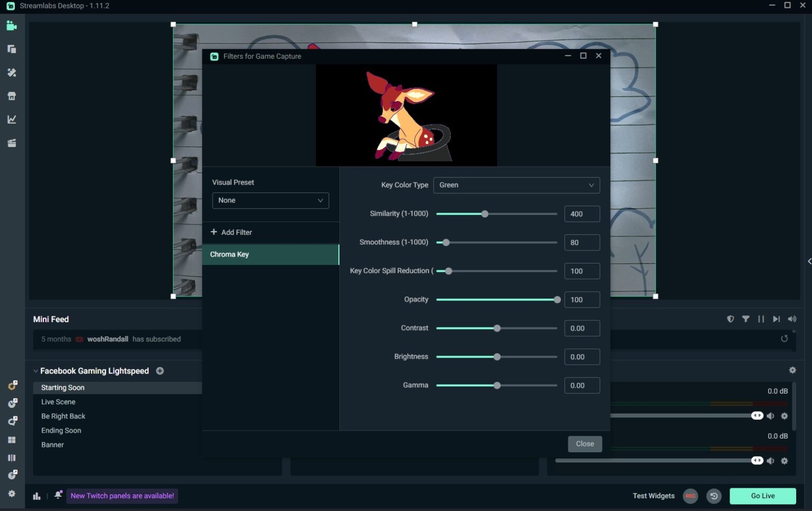Click the Go Live button
The width and height of the screenshot is (812, 511).
tap(762, 496)
